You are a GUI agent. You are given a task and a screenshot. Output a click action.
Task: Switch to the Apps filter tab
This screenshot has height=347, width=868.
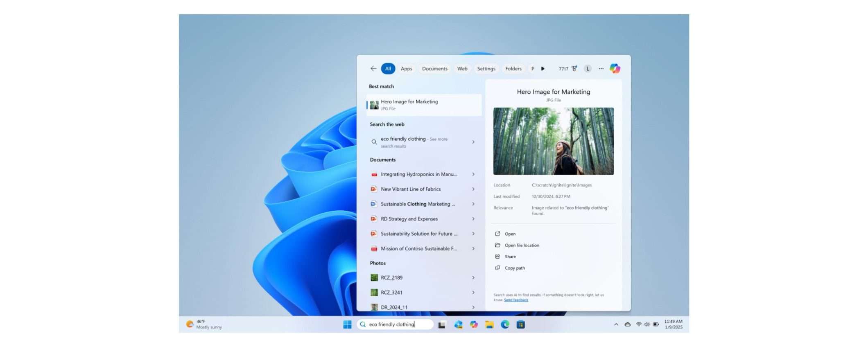[x=406, y=69]
